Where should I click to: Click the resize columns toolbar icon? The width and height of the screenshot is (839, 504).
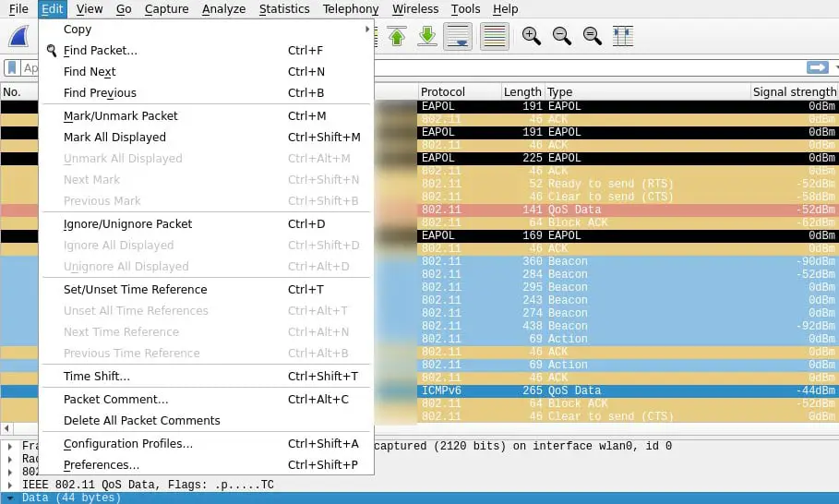623,36
